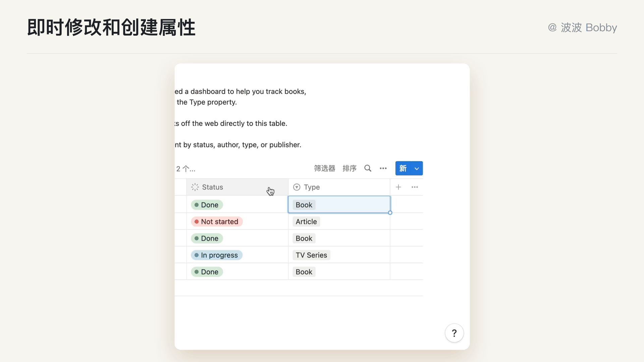This screenshot has width=644, height=362.
Task: Click the search magnifier icon
Action: click(x=368, y=168)
